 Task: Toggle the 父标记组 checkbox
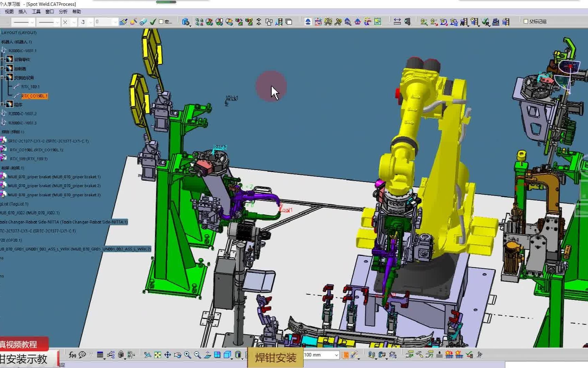tap(526, 21)
